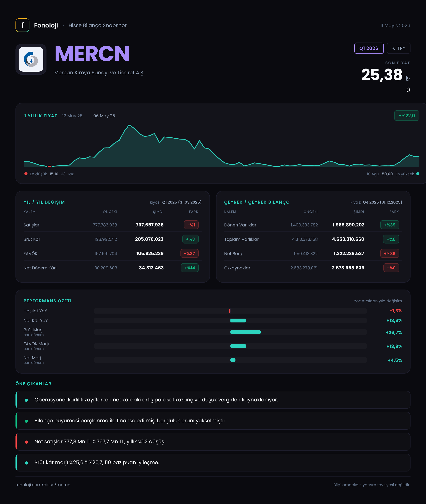
Task: Click the Mercan Kimya company logo
Action: coord(31,59)
